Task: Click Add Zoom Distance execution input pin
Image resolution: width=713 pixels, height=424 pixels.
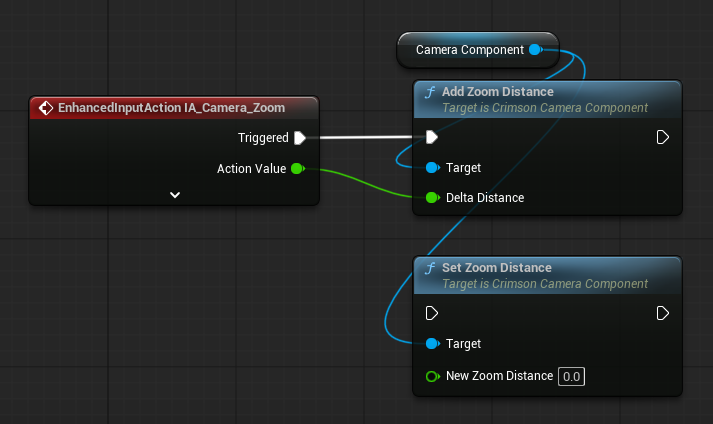Action: (x=432, y=137)
